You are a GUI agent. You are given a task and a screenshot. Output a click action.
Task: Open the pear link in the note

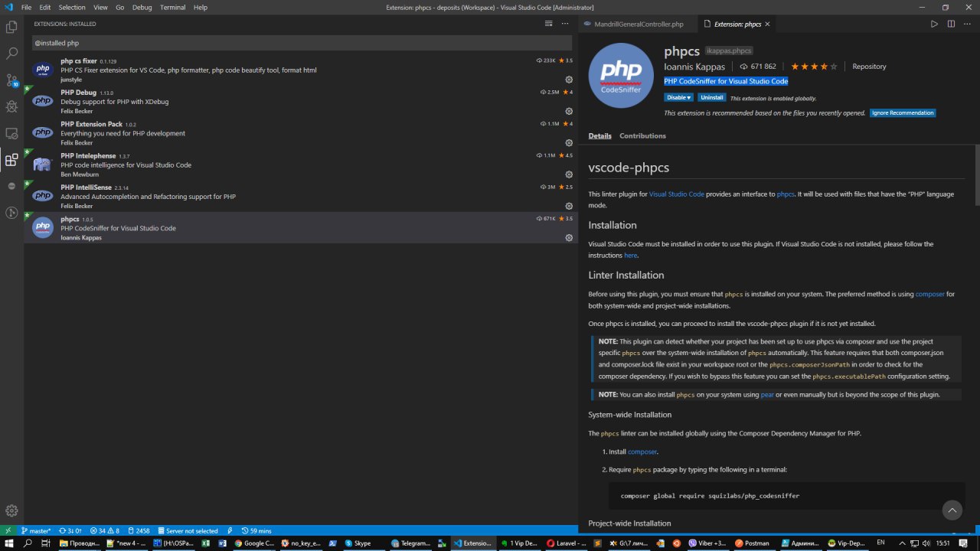click(767, 395)
